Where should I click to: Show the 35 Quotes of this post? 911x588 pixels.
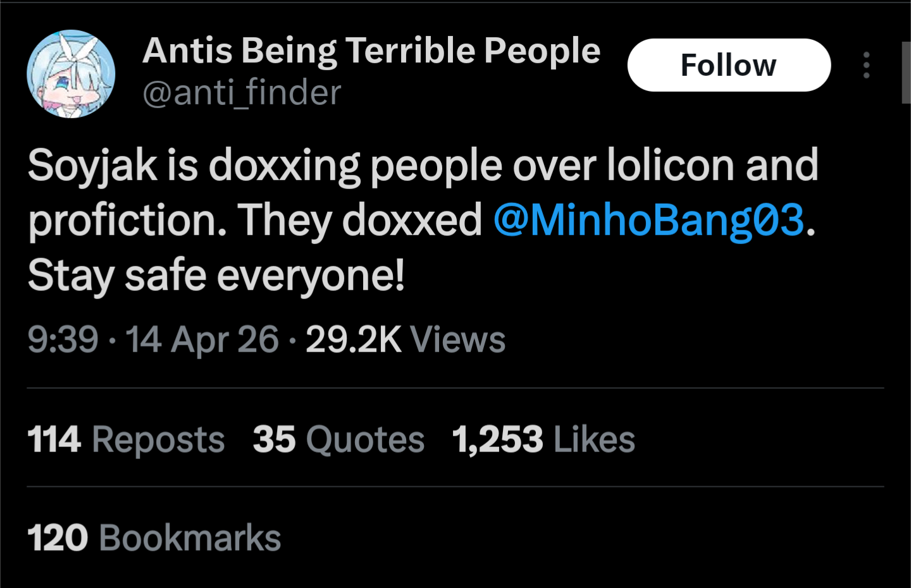click(338, 439)
